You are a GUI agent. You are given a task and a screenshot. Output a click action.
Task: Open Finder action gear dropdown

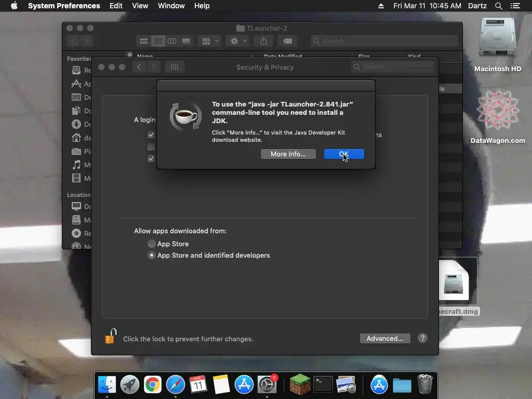[x=238, y=41]
